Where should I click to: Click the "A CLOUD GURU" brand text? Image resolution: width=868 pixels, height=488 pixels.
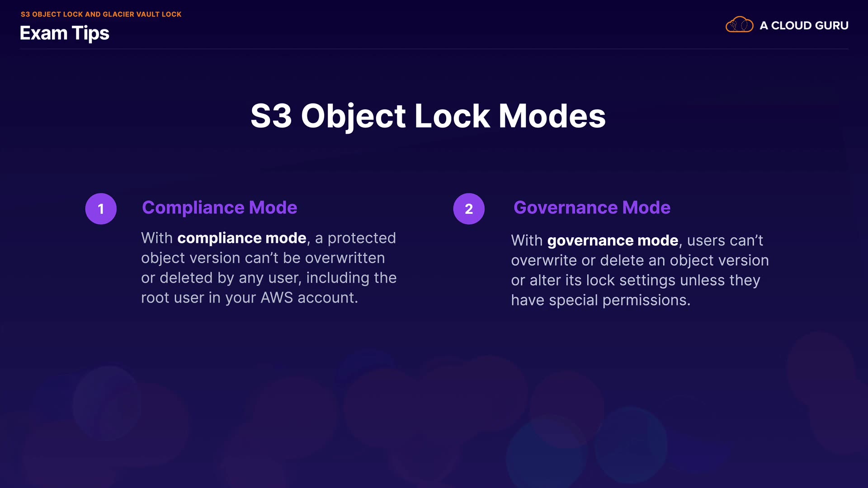tap(804, 26)
